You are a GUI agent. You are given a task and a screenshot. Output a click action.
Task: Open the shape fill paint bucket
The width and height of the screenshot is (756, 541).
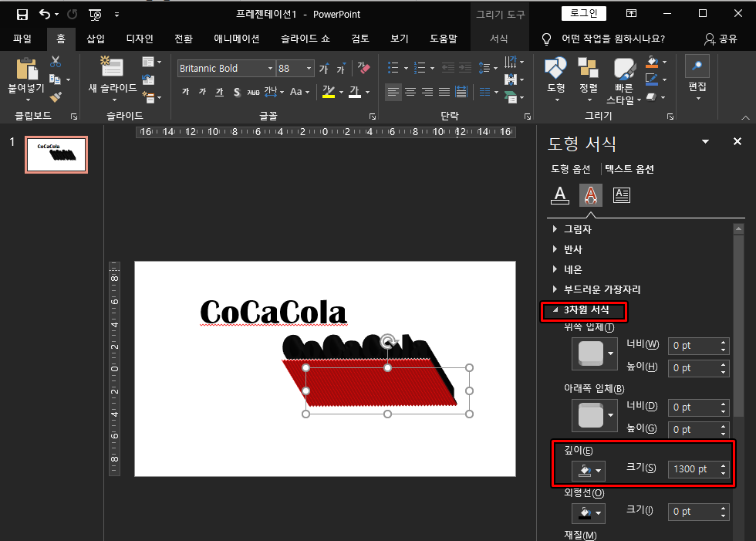pyautogui.click(x=652, y=62)
